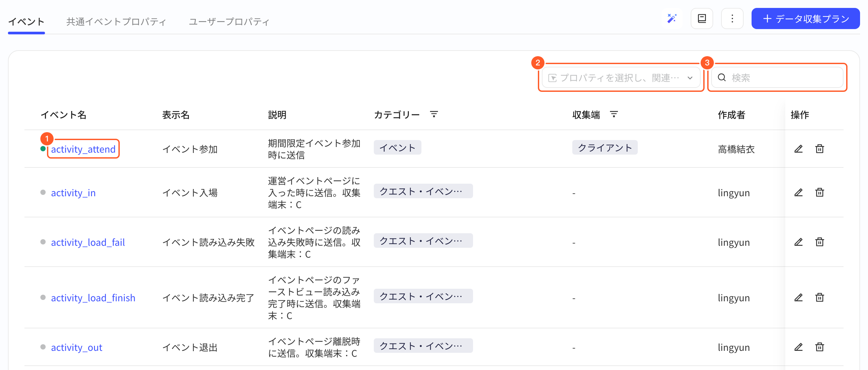868x370 pixels.
Task: Select the イベント参加 display name cell
Action: click(190, 149)
